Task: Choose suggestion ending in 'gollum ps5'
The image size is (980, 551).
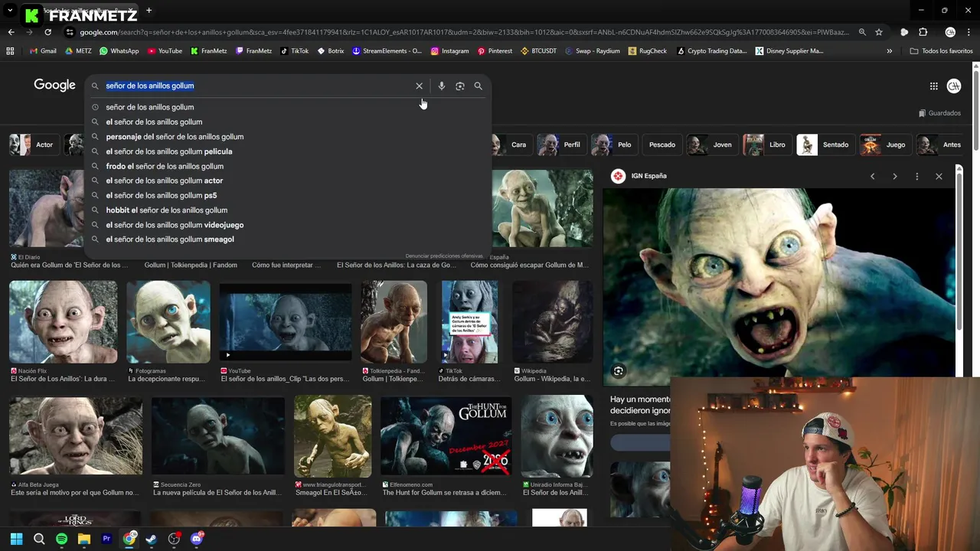Action: [x=288, y=195]
